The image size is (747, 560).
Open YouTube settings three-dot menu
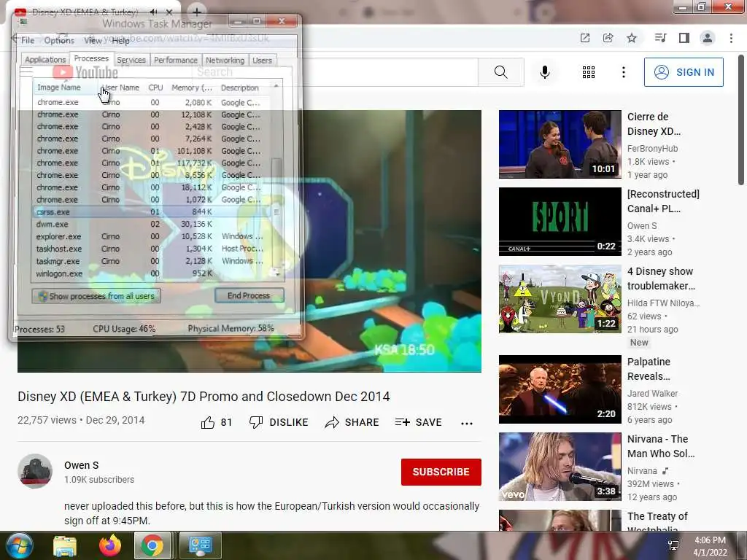[x=624, y=72]
